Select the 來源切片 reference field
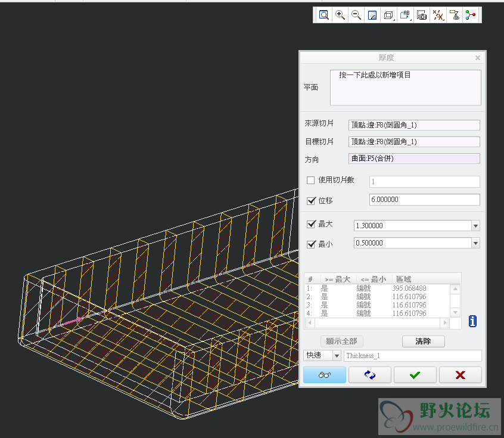 (414, 125)
